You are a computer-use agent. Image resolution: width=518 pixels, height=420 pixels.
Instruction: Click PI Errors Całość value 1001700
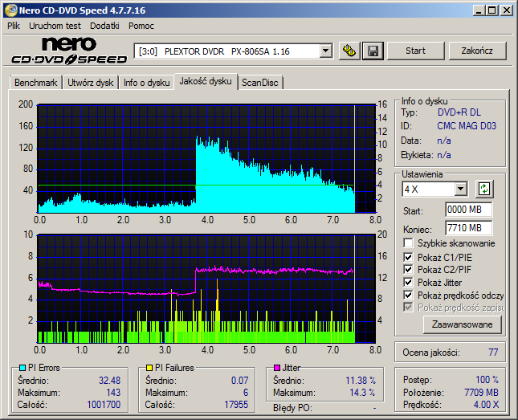(104, 405)
